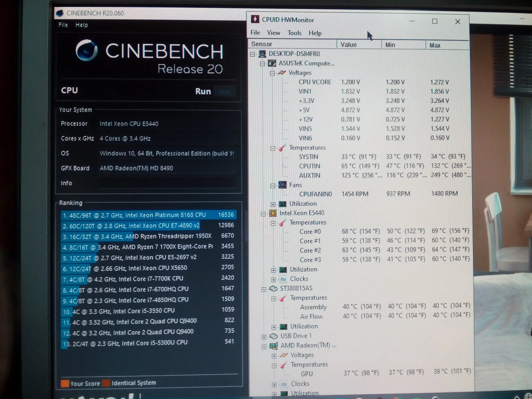Screen dimensions: 532x399
Task: Collapse the Voltages tree node
Action: pyautogui.click(x=272, y=73)
